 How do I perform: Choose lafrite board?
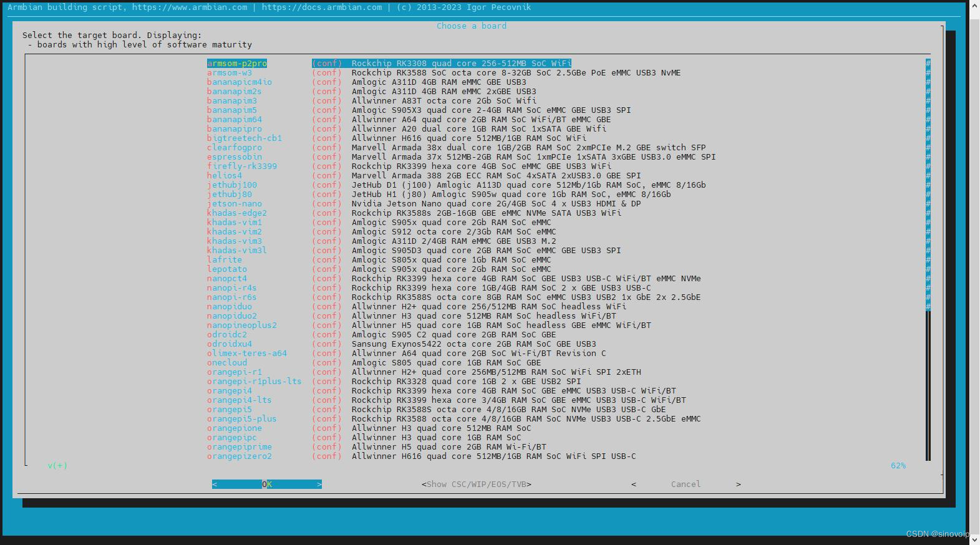pos(379,259)
